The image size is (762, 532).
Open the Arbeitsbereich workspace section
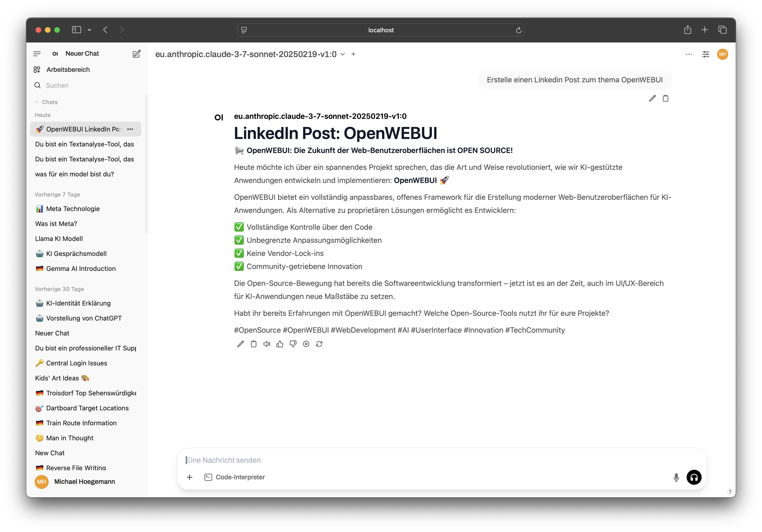(x=68, y=69)
